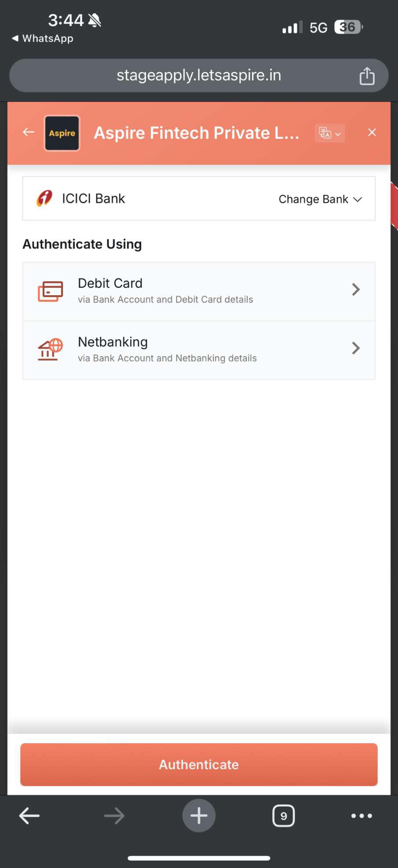
Task: Expand the Change Bank dropdown
Action: (x=320, y=199)
